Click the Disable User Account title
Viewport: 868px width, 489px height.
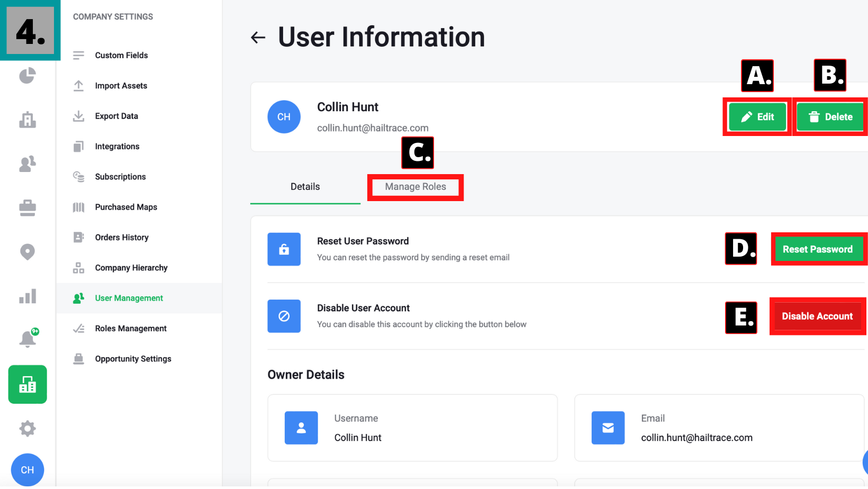364,308
